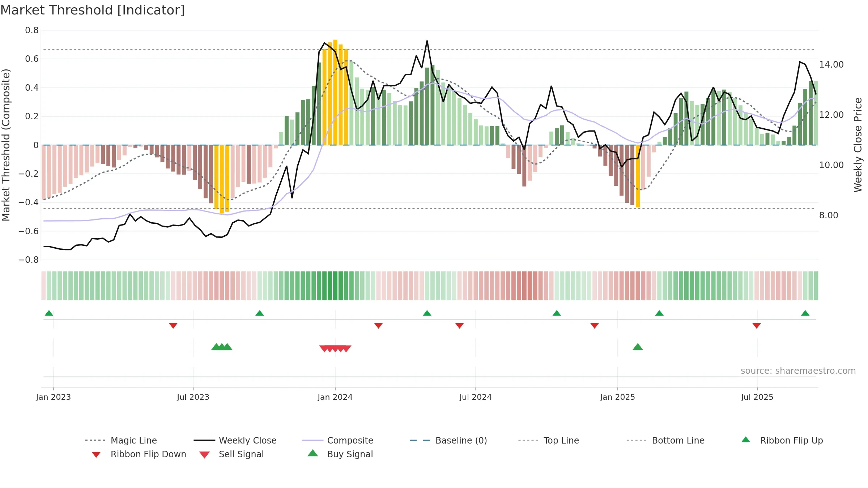Click the tallest yellow bar near Jan 2024
868x488 pixels.
[x=335, y=92]
